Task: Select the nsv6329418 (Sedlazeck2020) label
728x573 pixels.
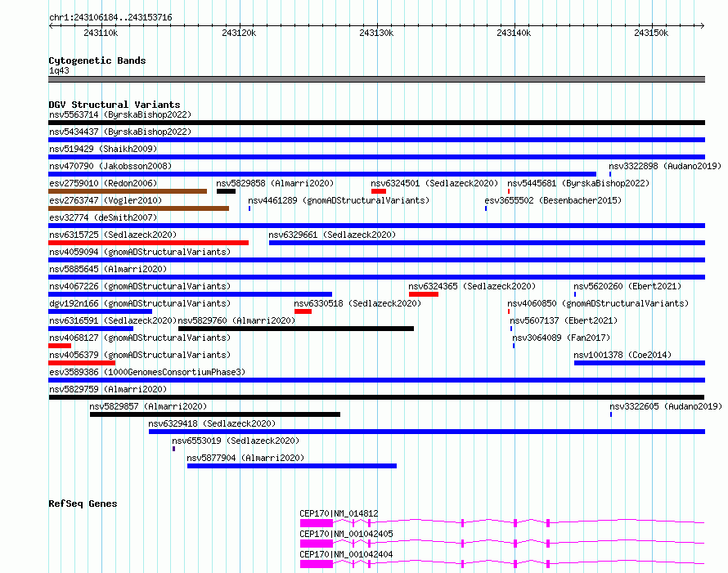Action: pos(212,423)
